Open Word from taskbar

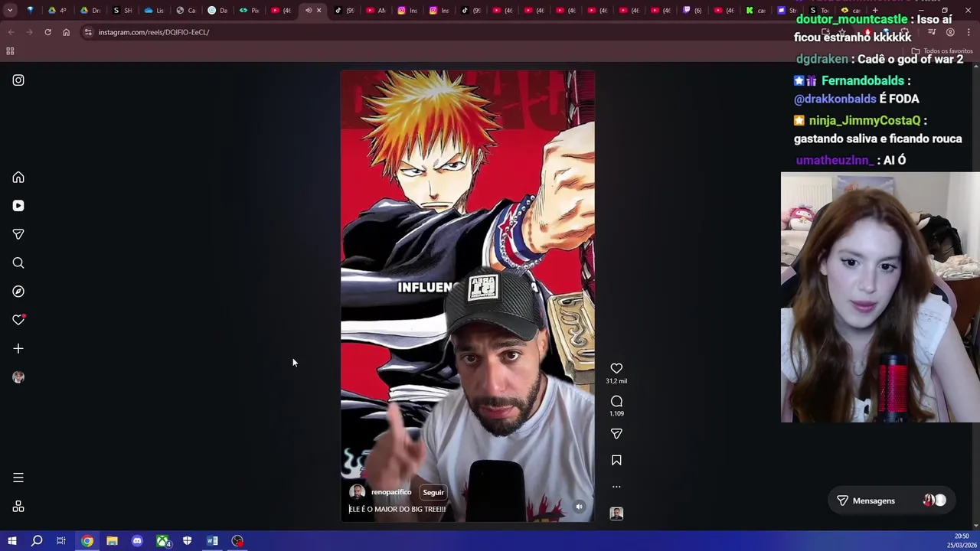212,541
